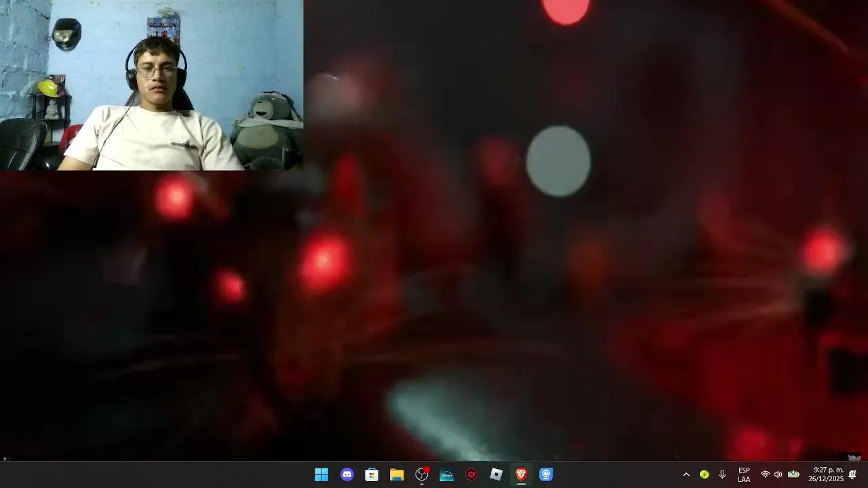The height and width of the screenshot is (488, 868).
Task: Open the blue webcam app icon
Action: point(546,474)
